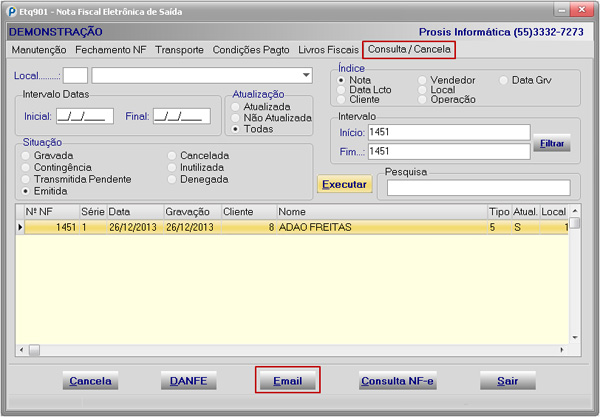Open the Consulta / Cancela tab
This screenshot has height=417, width=600.
coord(409,50)
